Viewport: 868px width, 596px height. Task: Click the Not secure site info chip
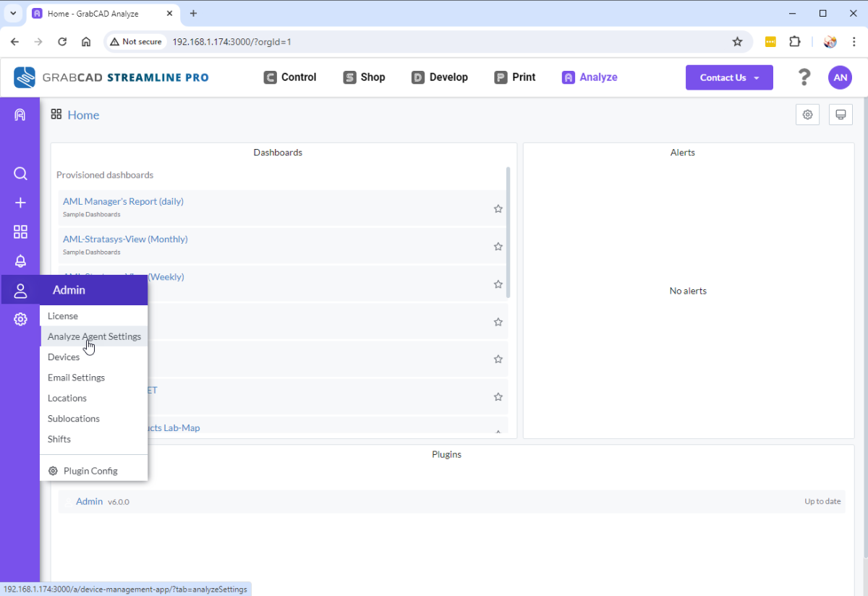136,42
